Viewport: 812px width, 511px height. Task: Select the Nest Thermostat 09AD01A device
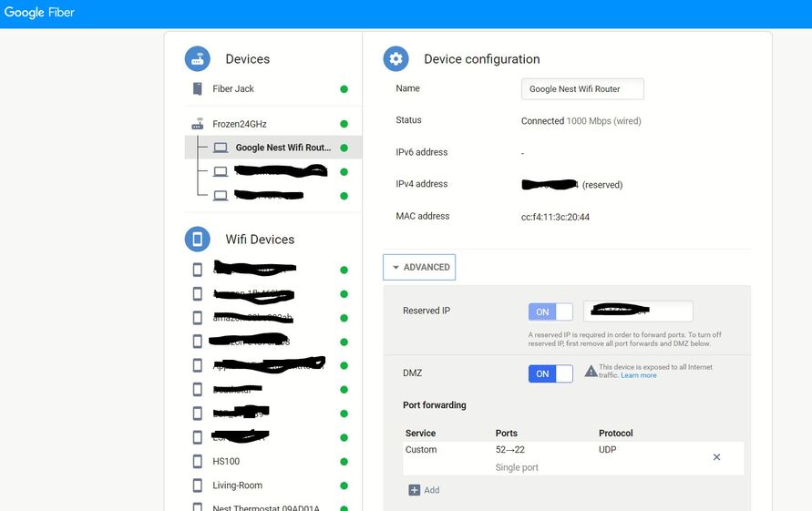266,508
